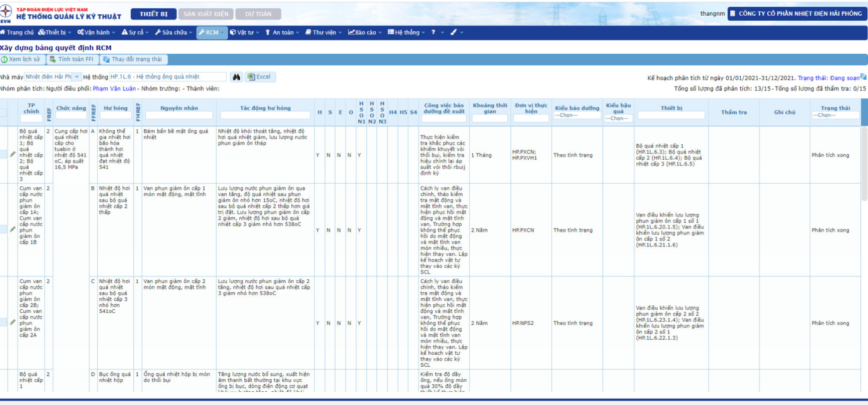The image size is (868, 405).
Task: Open Xem lịch sử history view
Action: point(21,60)
